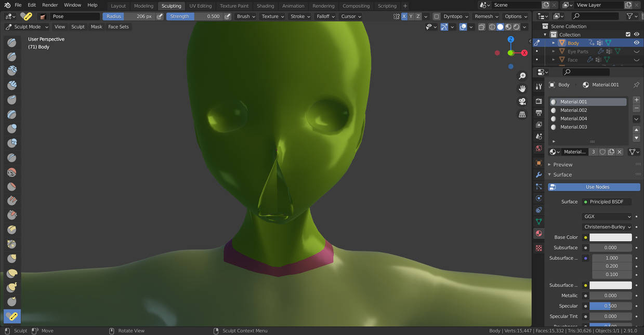This screenshot has width=644, height=335.
Task: Open the Remesh dropdown
Action: 487,17
